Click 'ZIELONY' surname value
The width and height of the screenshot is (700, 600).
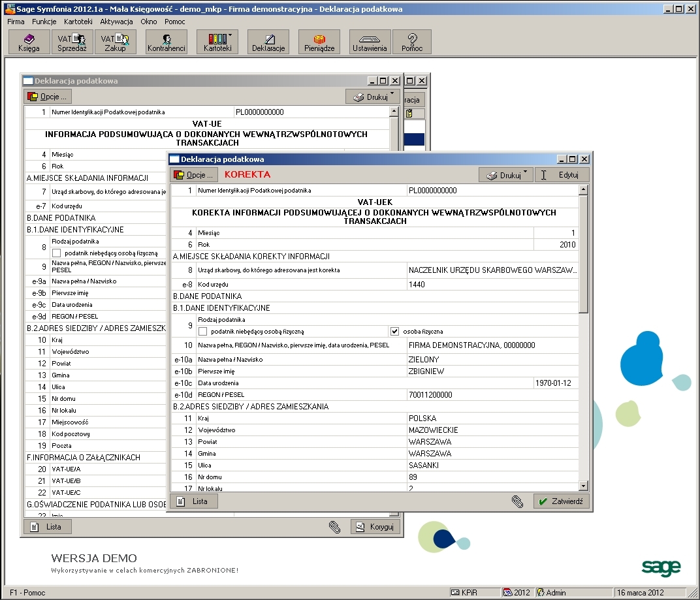pos(492,359)
